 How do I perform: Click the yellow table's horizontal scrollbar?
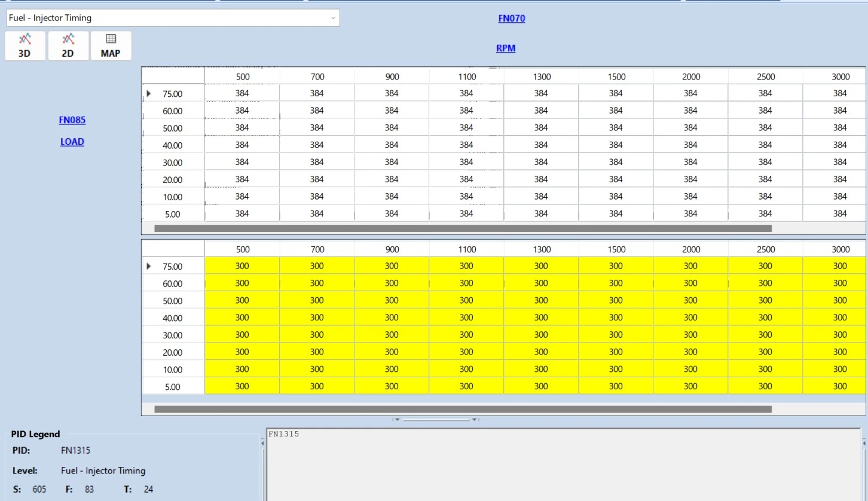(463, 410)
